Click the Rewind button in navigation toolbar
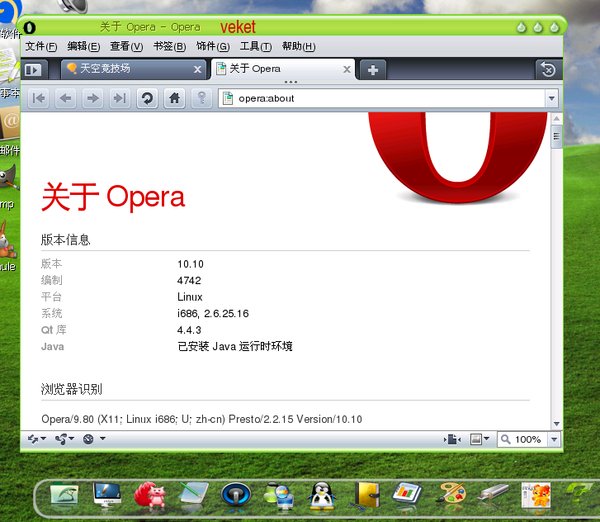The image size is (600, 522). coord(38,98)
